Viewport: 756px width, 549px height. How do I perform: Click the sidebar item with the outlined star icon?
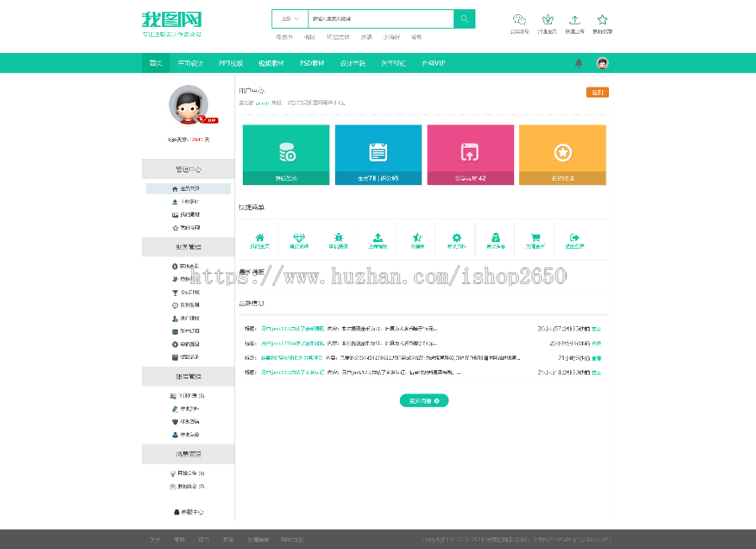click(x=186, y=228)
